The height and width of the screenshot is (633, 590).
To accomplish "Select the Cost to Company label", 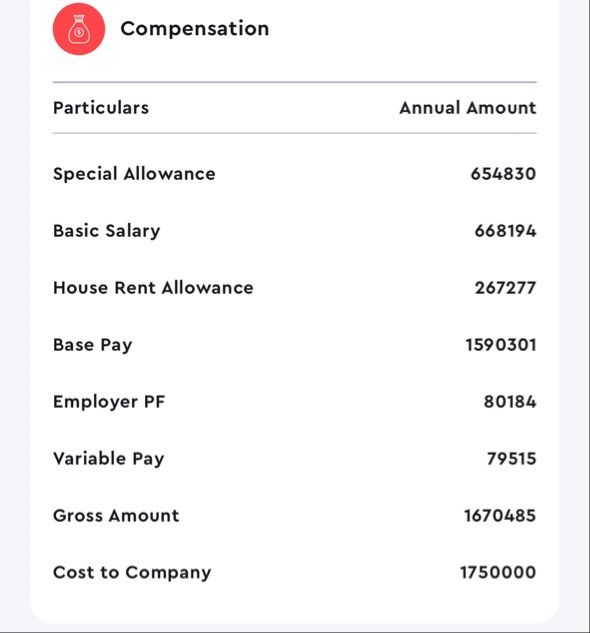I will click(132, 573).
